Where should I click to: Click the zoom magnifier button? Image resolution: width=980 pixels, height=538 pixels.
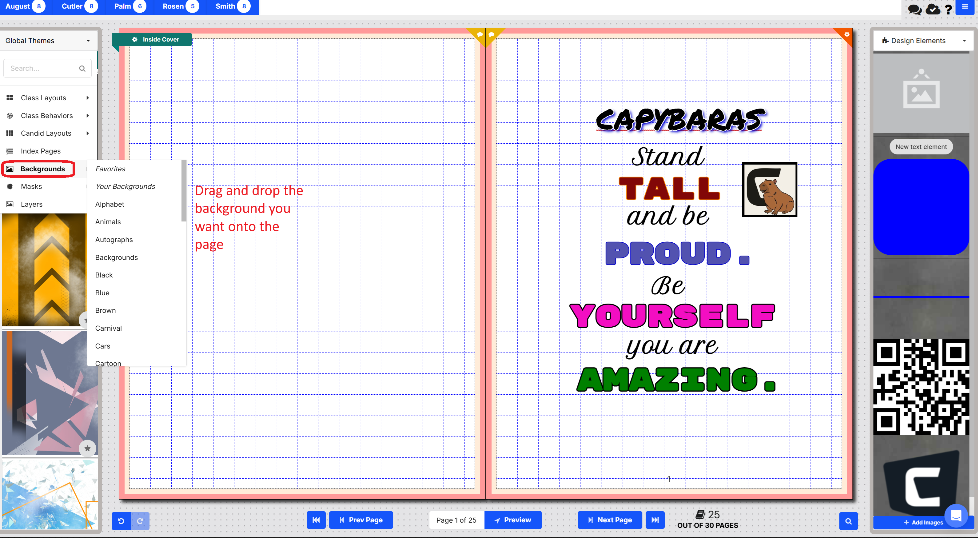click(x=848, y=521)
